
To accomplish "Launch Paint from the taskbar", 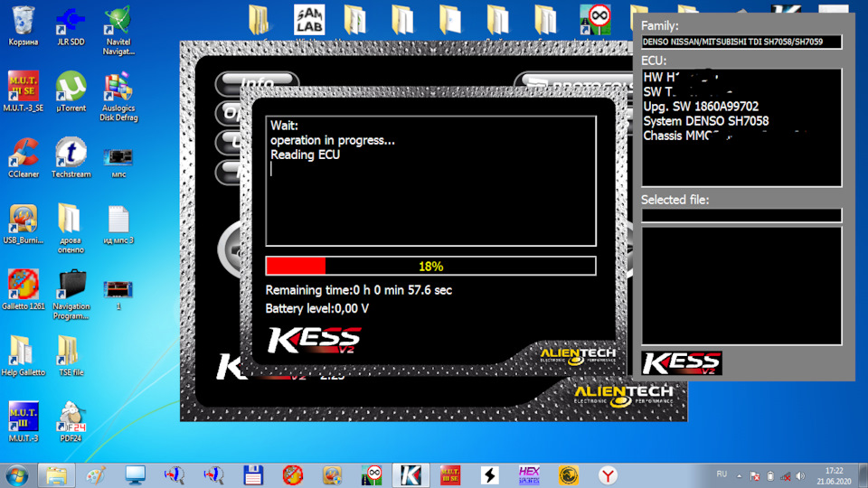I will tap(96, 475).
